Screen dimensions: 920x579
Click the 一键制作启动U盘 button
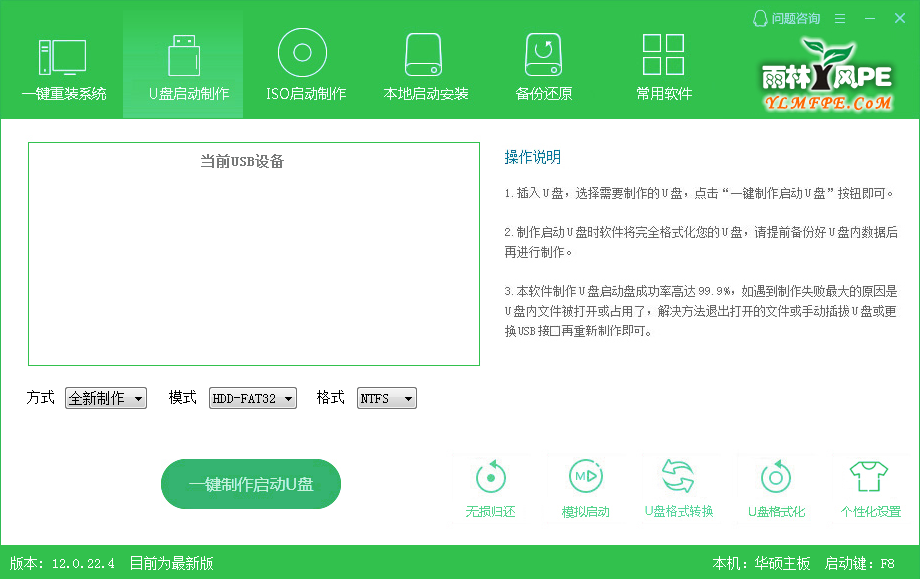coord(250,483)
